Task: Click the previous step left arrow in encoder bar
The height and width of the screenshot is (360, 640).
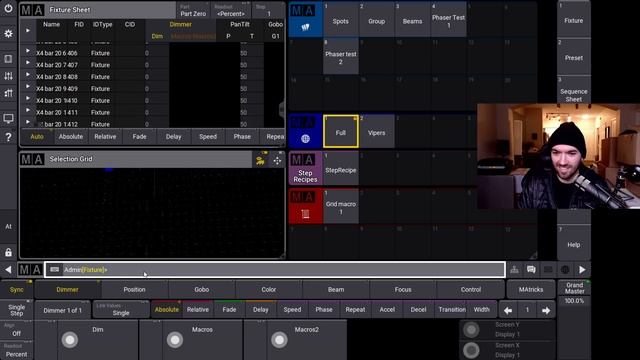Action: point(508,310)
